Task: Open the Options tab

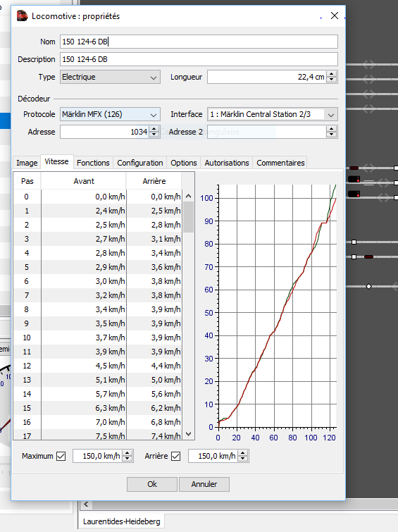Action: click(184, 163)
